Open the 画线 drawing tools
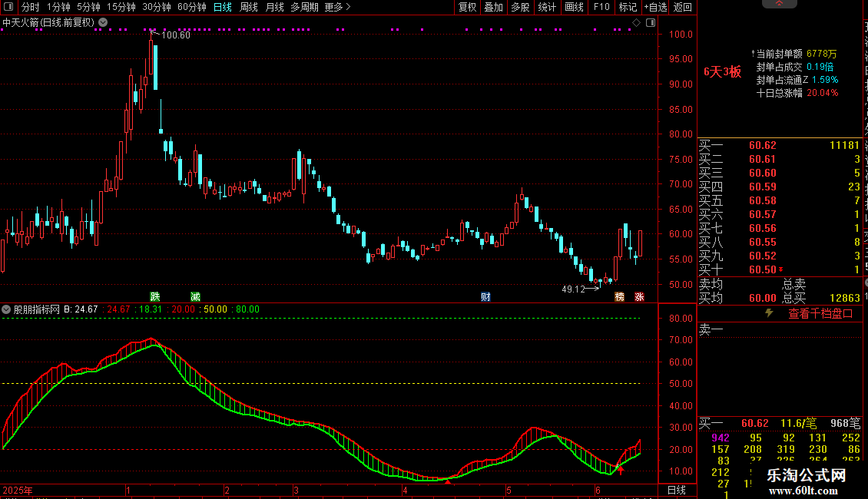The height and width of the screenshot is (499, 868). coord(574,7)
